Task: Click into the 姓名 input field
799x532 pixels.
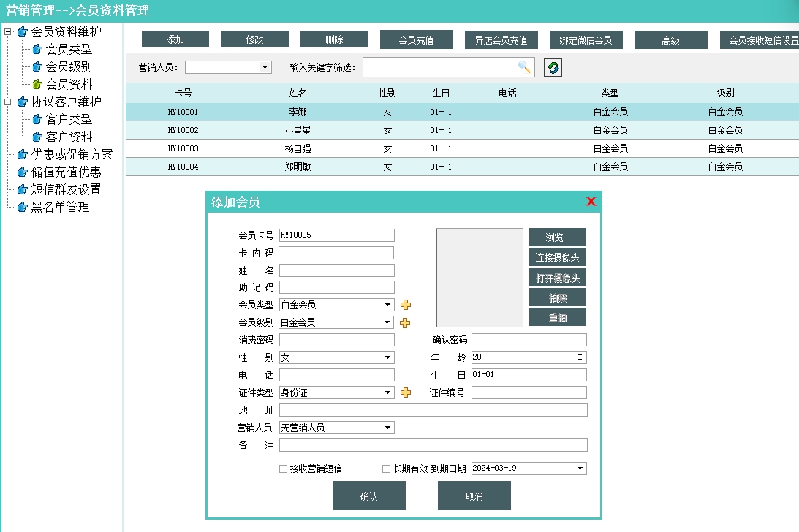Action: 336,270
